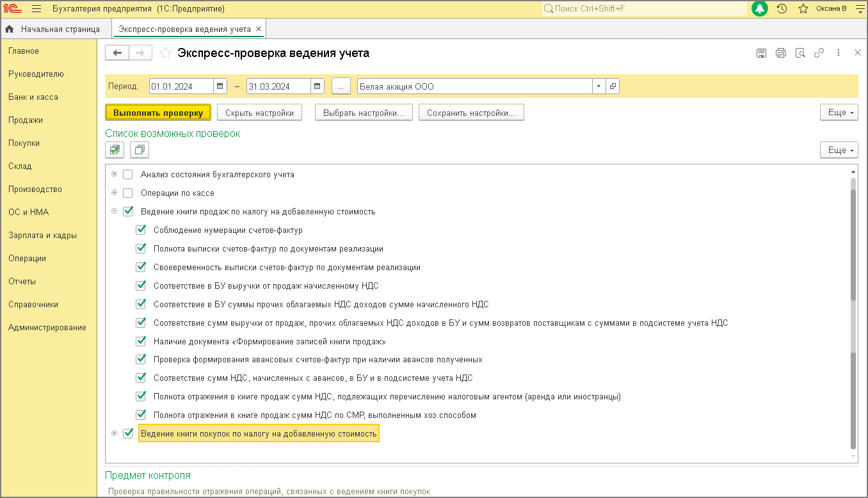Click the global search field
This screenshot has width=868, height=498.
coord(644,9)
